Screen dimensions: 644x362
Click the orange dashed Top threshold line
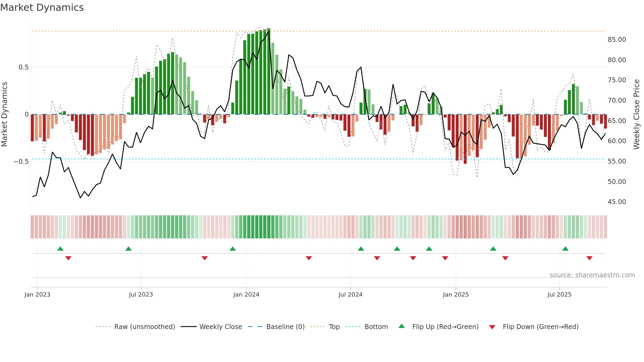pyautogui.click(x=318, y=31)
